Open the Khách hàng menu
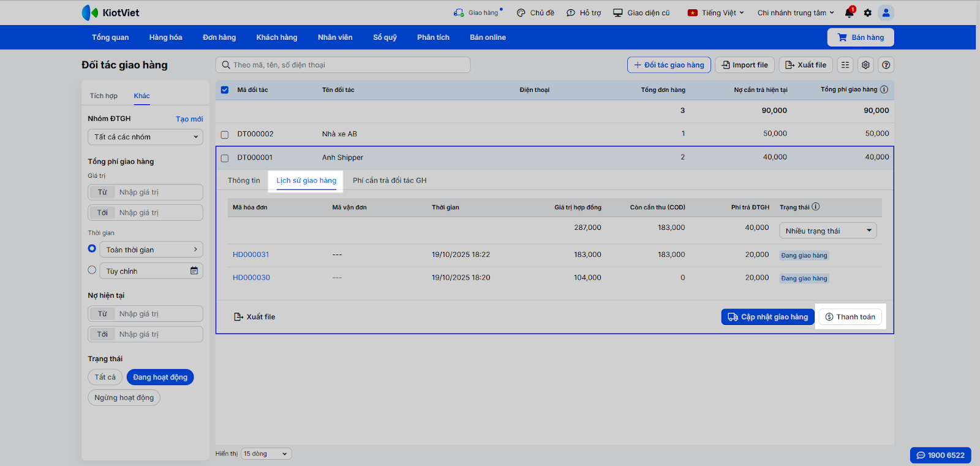 276,37
